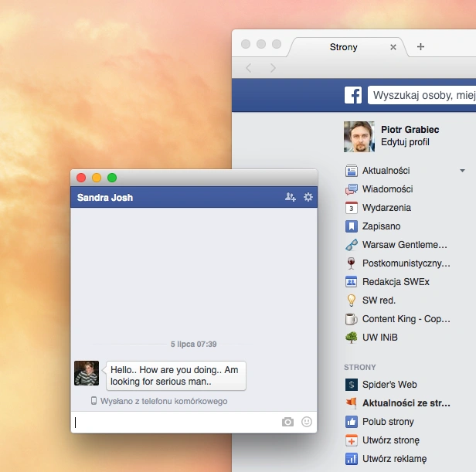The width and height of the screenshot is (476, 472).
Task: Click the Facebook search input field
Action: [x=422, y=95]
